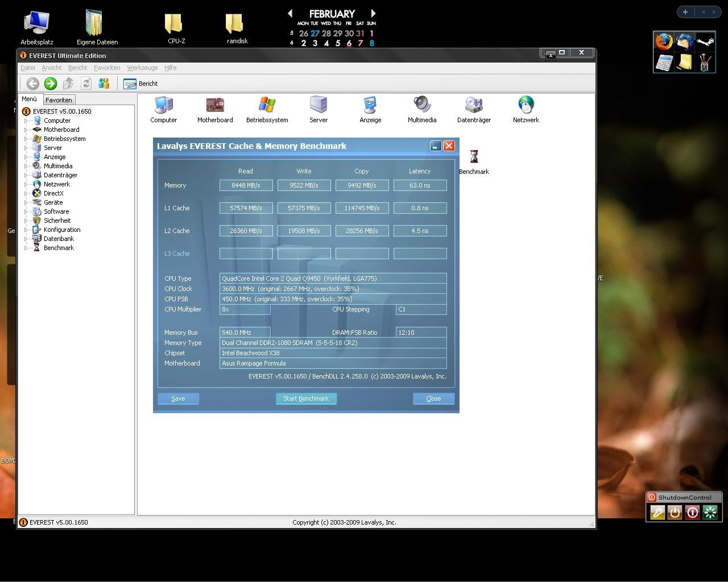Open the Anzeige category icon
The width and height of the screenshot is (728, 582).
coord(370,110)
